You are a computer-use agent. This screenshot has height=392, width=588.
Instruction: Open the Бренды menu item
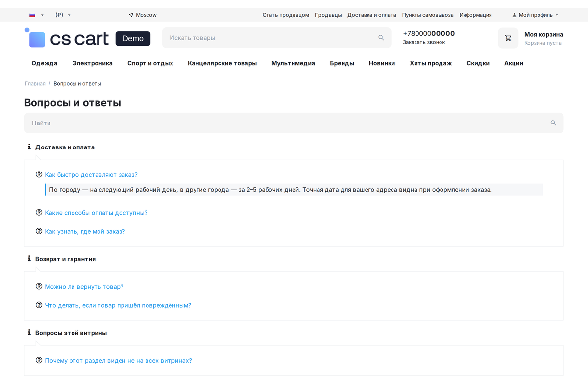coord(342,63)
